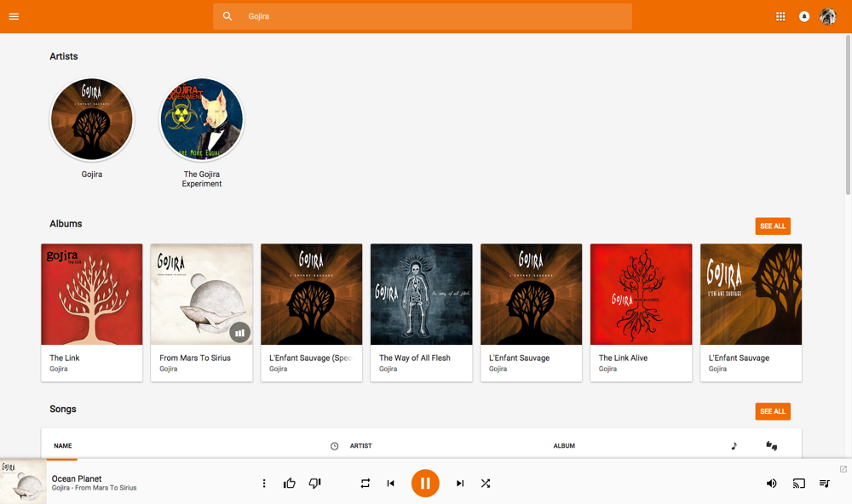852x504 pixels.
Task: Click the search magnifier icon
Action: point(227,16)
